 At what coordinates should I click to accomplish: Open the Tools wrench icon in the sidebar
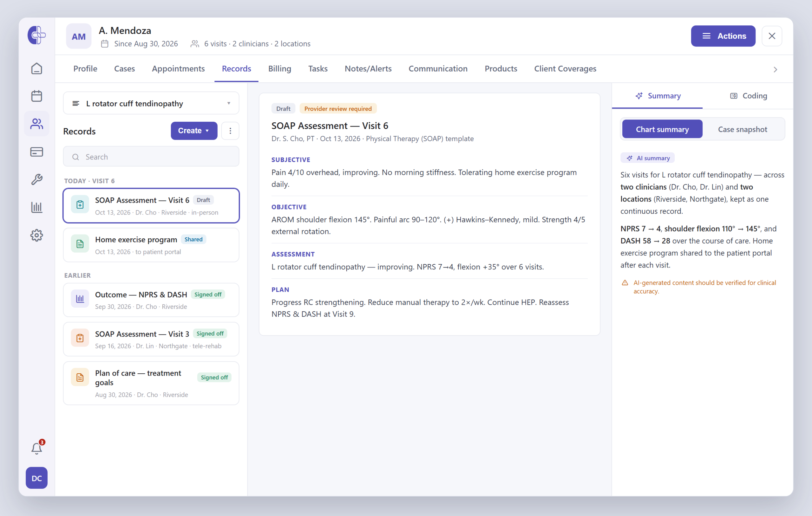[x=36, y=179]
